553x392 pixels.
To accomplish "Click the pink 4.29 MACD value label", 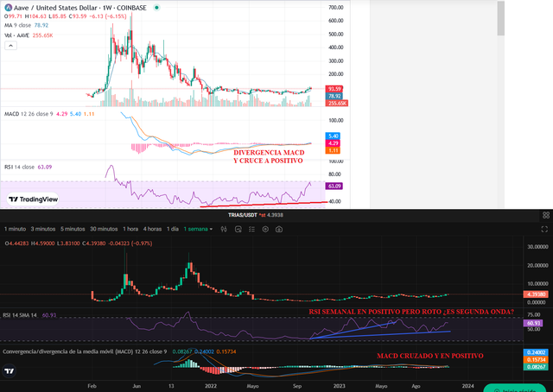I will (x=333, y=143).
